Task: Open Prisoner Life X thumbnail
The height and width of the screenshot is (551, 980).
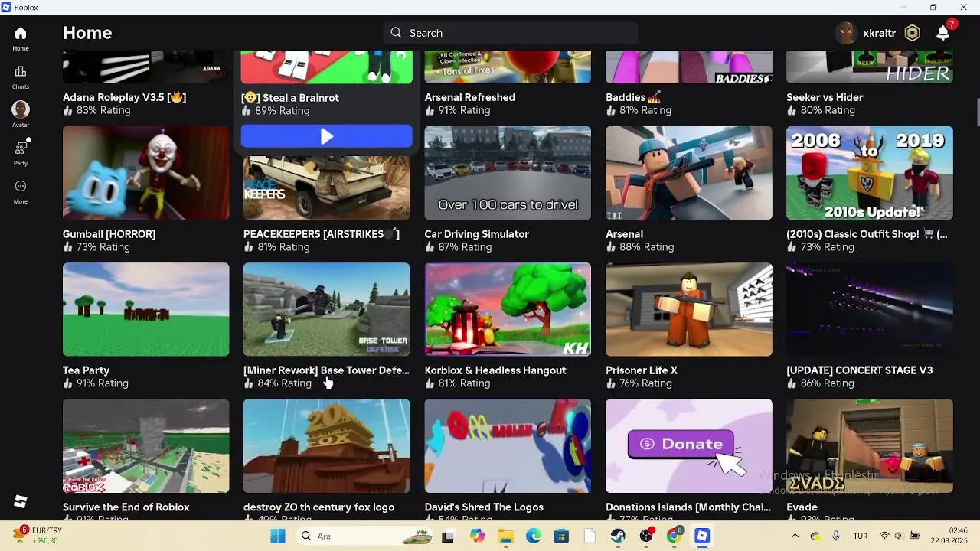Action: (689, 309)
